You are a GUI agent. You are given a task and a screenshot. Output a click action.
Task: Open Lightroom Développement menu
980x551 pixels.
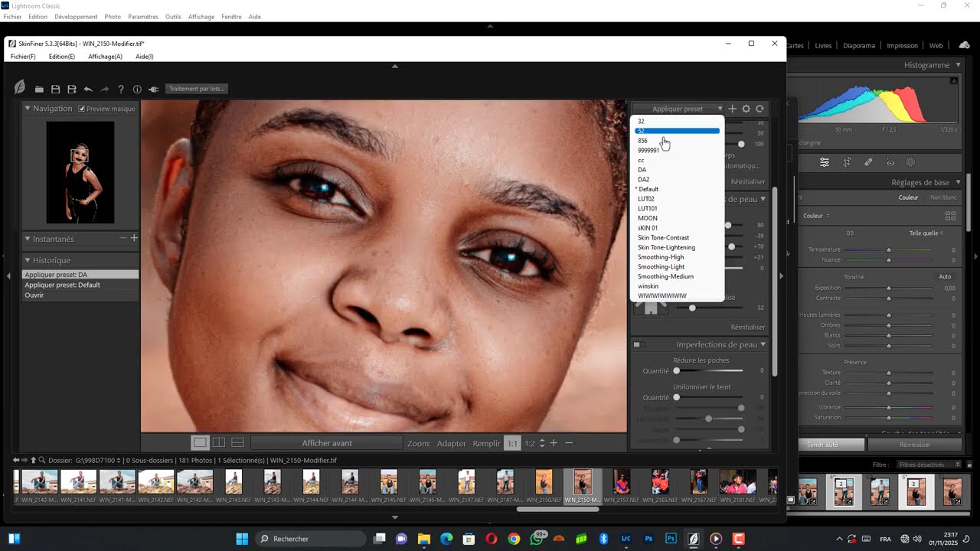[76, 16]
